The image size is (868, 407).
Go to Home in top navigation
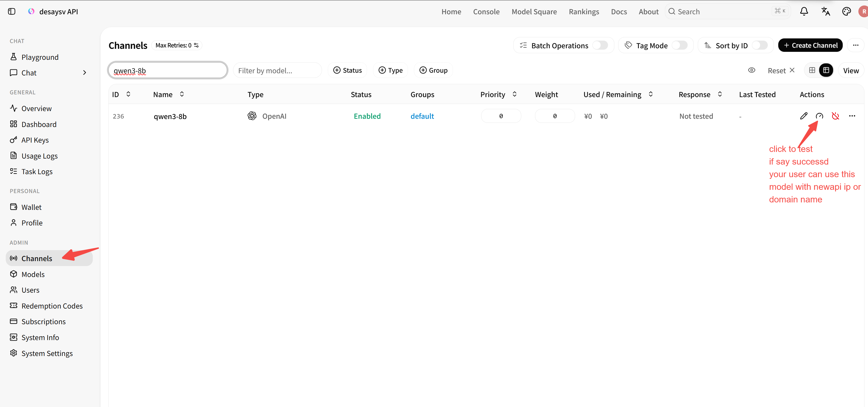[451, 12]
